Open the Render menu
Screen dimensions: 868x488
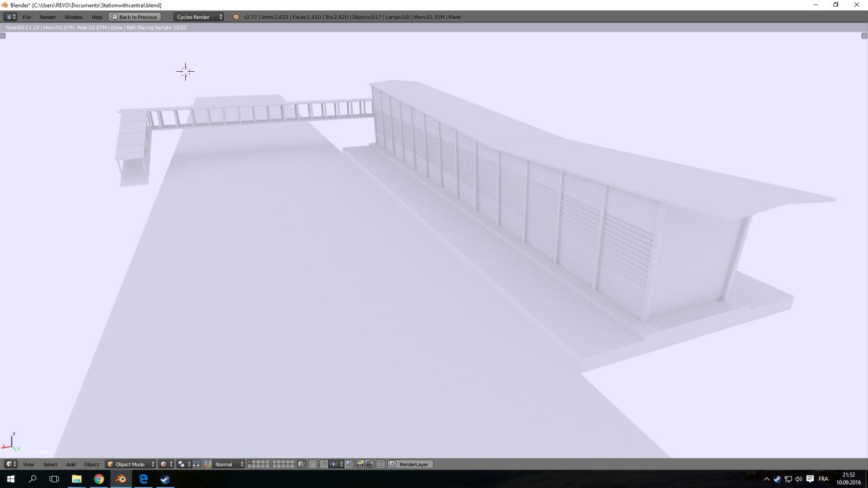(x=47, y=17)
